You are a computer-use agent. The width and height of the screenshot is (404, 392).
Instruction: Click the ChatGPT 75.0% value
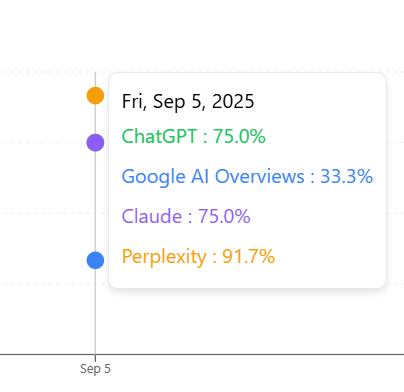click(239, 136)
